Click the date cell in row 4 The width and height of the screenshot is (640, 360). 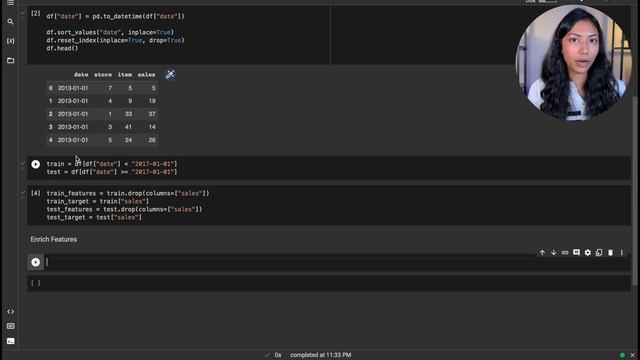click(73, 140)
